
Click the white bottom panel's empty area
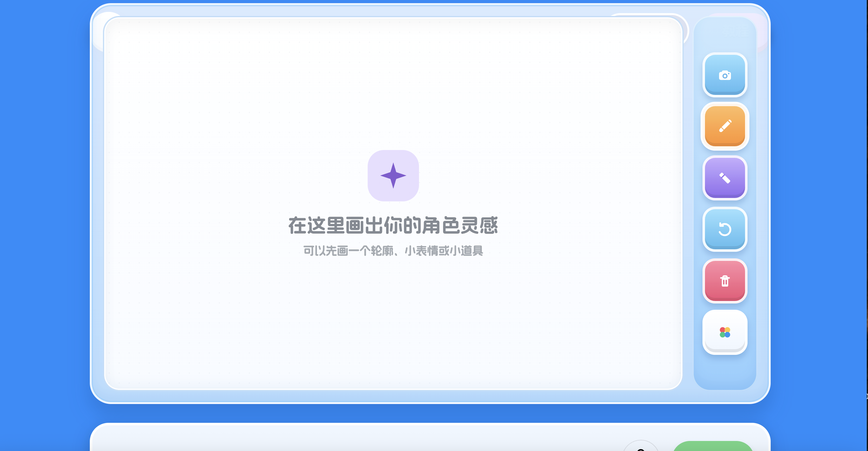point(337,438)
